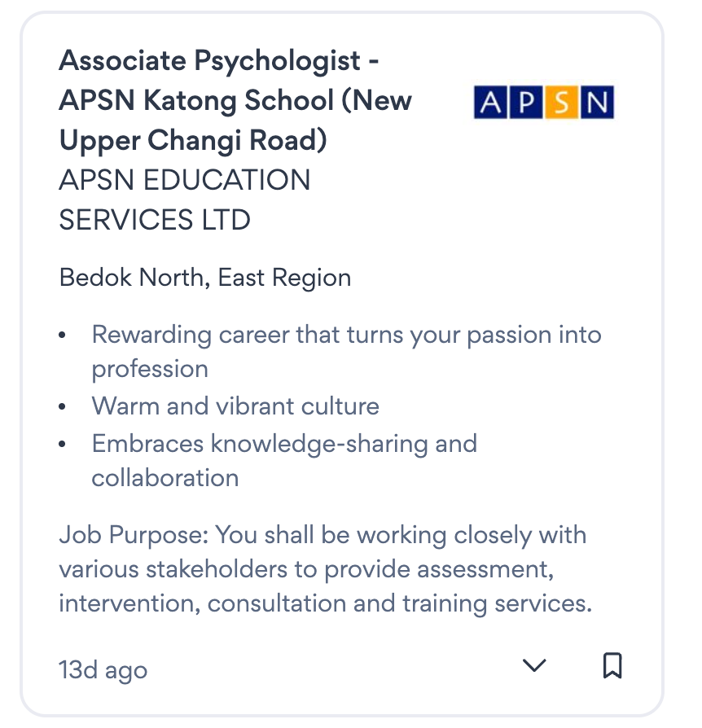This screenshot has height=728, width=702.
Task: Click the blue 'N' tile in logo
Action: click(596, 103)
